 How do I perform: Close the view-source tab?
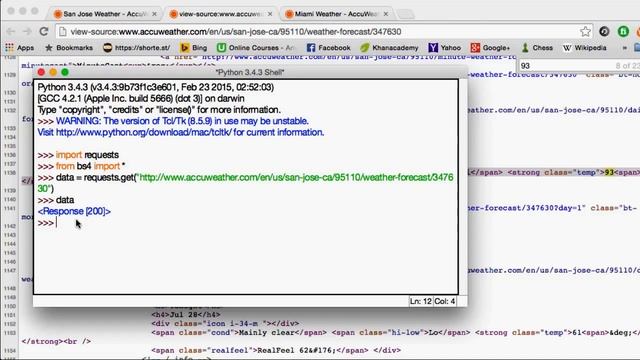click(270, 14)
